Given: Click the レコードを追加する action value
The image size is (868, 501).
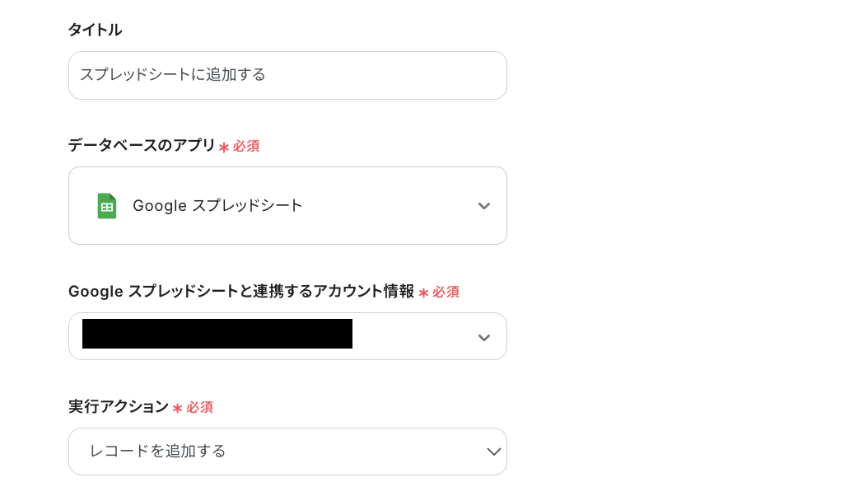Looking at the screenshot, I should pyautogui.click(x=157, y=452).
